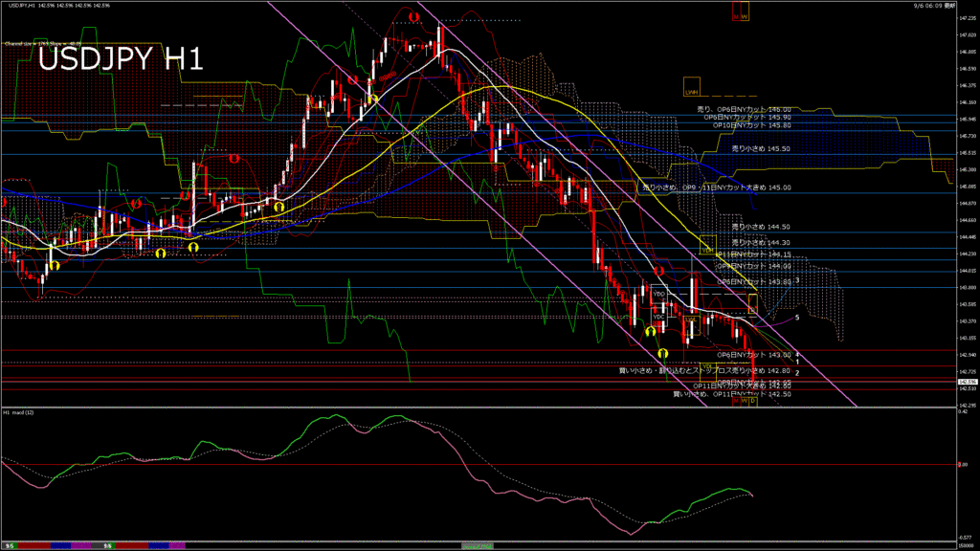The image size is (980, 551).
Task: Click the W box at chart top
Action: click(x=745, y=15)
